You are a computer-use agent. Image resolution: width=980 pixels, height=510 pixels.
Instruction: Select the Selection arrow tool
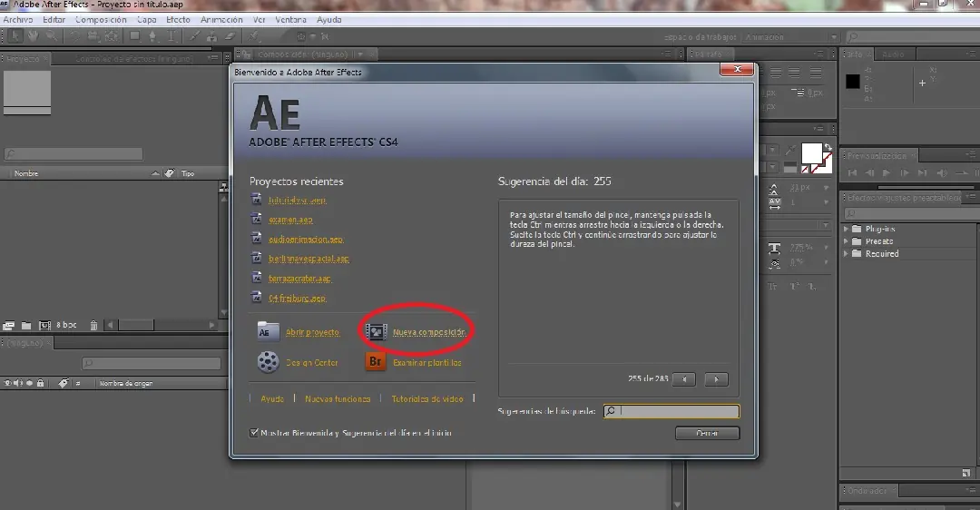coord(15,36)
